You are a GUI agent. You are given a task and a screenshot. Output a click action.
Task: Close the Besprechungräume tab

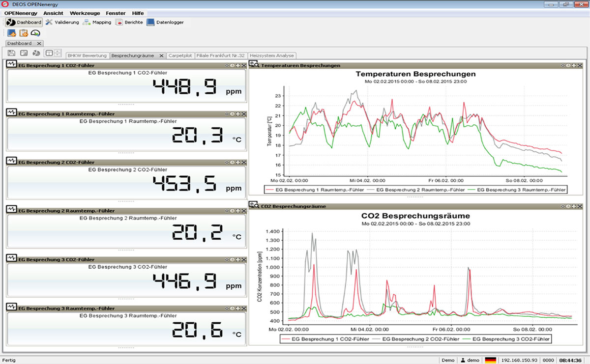(x=161, y=56)
